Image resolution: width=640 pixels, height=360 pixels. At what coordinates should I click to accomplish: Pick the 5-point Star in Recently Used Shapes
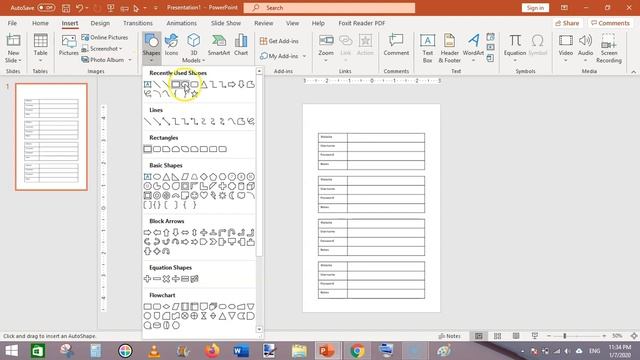[195, 94]
